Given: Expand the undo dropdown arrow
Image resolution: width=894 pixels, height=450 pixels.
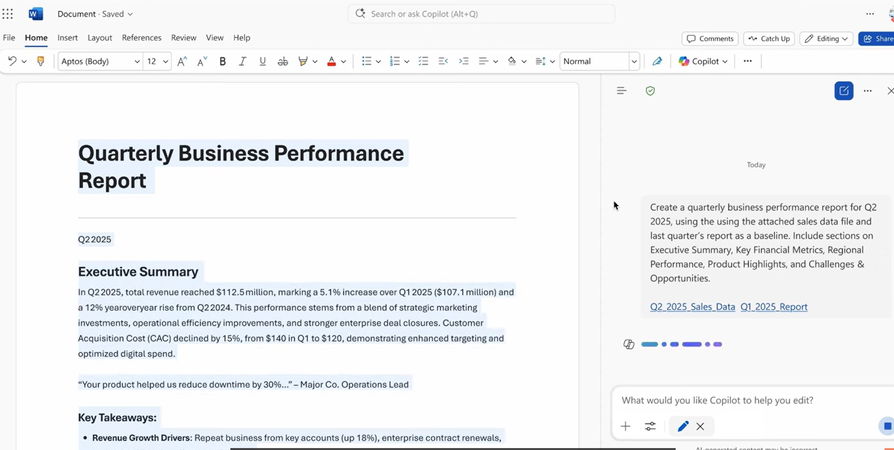Looking at the screenshot, I should pos(24,62).
